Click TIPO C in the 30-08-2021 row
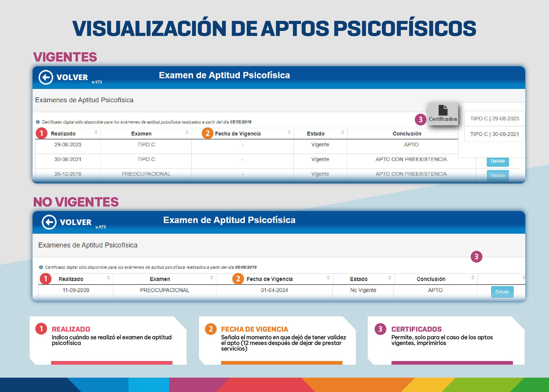The height and width of the screenshot is (392, 549). click(146, 159)
